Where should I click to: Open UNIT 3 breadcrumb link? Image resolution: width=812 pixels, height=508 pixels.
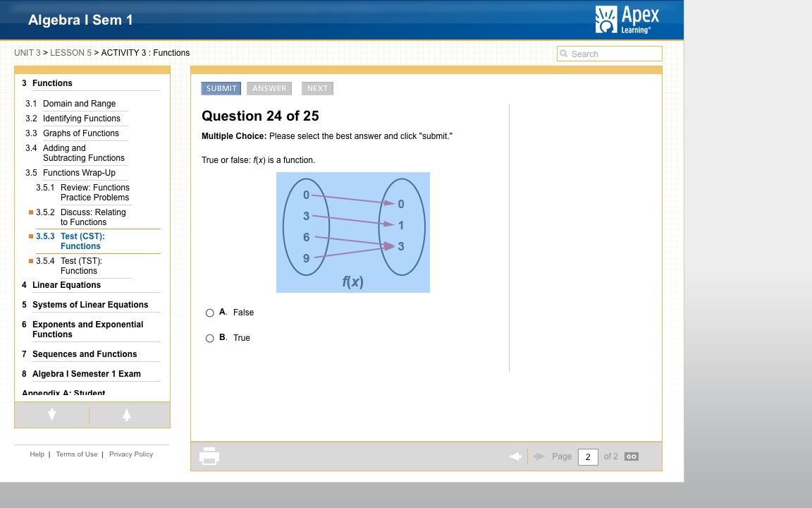click(27, 53)
